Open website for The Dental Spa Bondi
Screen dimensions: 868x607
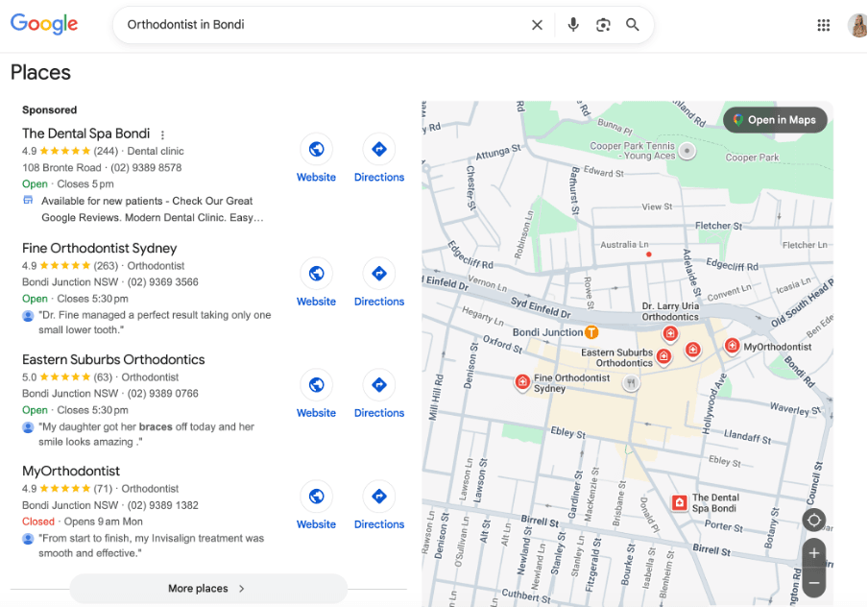point(316,158)
